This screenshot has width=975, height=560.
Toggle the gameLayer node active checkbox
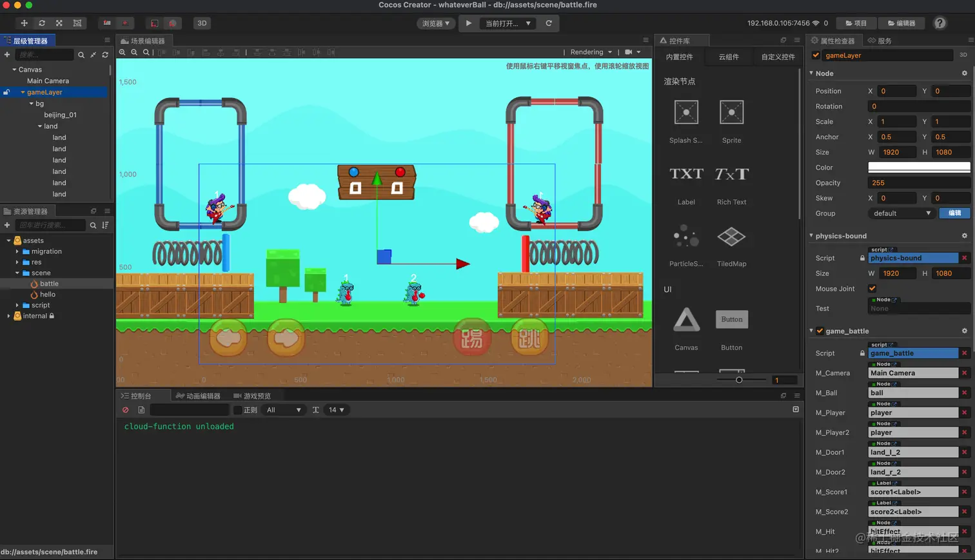tap(816, 55)
